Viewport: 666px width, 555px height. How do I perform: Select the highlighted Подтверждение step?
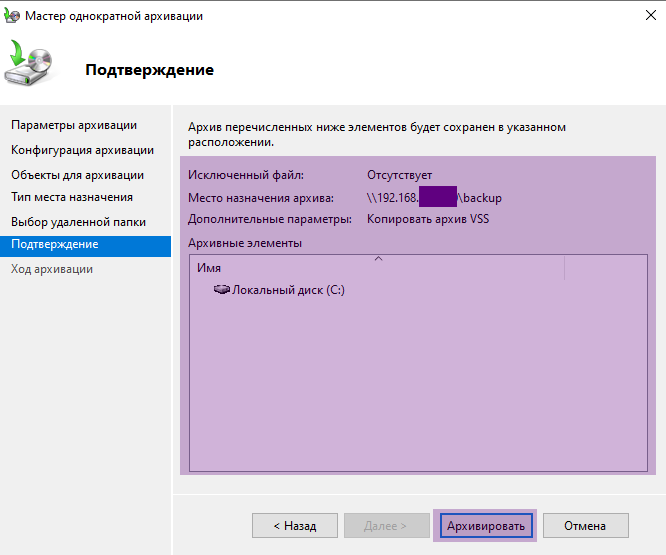pyautogui.click(x=85, y=246)
